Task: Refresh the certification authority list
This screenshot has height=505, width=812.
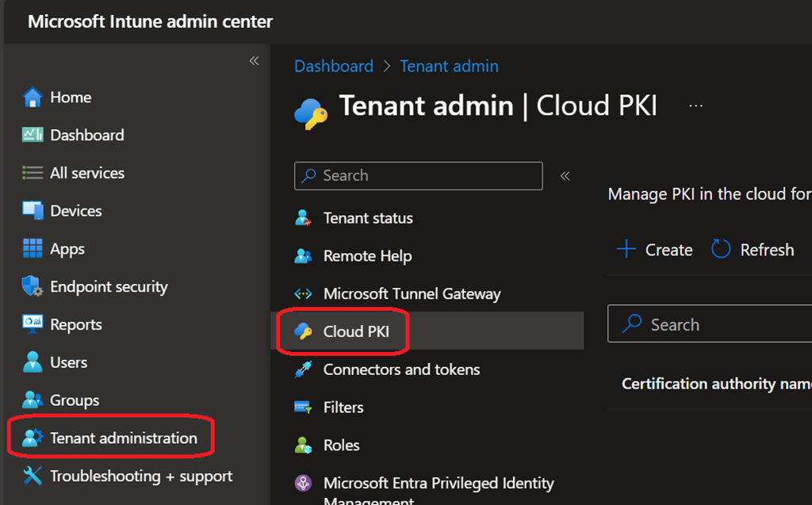Action: point(752,250)
